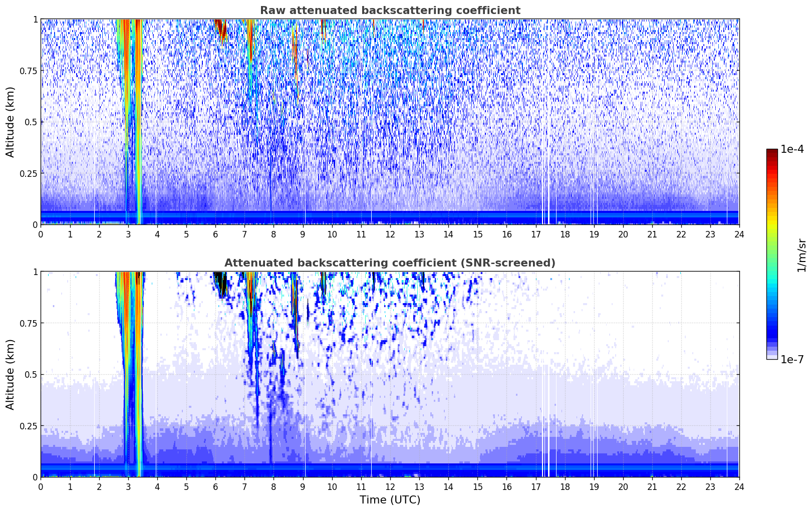The image size is (812, 511).
Task: Pick the dark red top of colorbar
Action: pyautogui.click(x=772, y=152)
